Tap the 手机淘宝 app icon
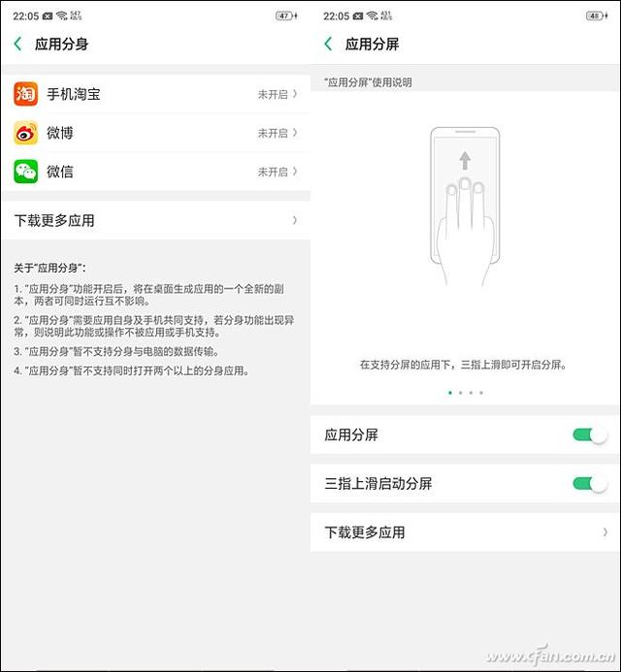The image size is (621, 672). point(26,94)
